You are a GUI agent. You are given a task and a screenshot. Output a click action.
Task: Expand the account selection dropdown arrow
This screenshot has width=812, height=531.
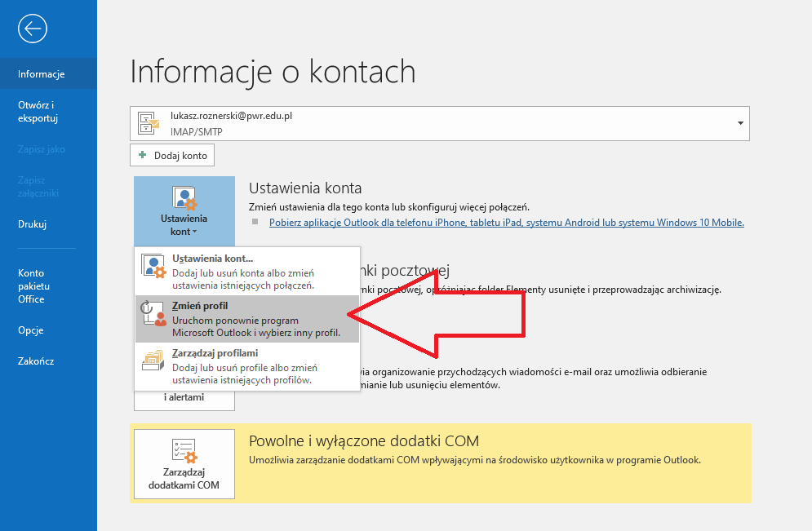pyautogui.click(x=739, y=123)
